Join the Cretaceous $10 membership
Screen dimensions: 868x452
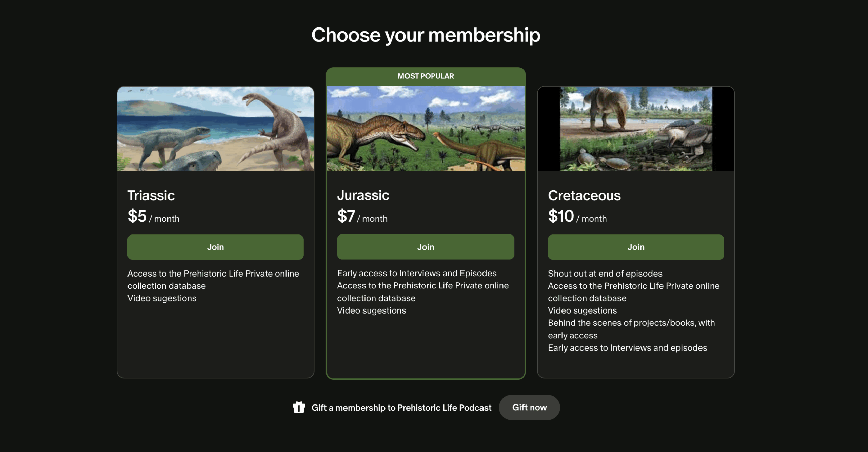click(635, 247)
